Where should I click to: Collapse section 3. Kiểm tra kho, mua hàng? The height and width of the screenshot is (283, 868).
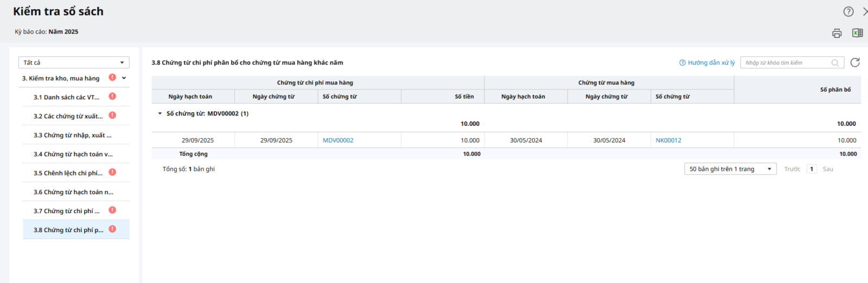tap(124, 78)
